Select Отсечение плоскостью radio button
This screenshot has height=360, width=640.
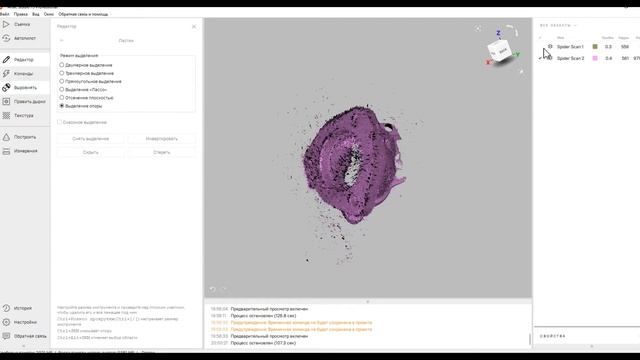click(62, 98)
